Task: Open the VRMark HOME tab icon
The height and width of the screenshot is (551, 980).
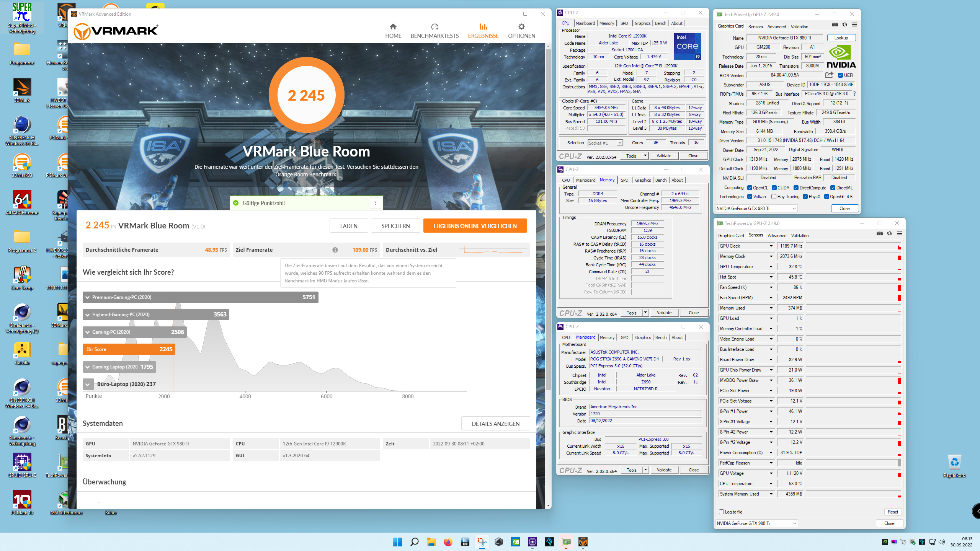Action: coord(393,27)
